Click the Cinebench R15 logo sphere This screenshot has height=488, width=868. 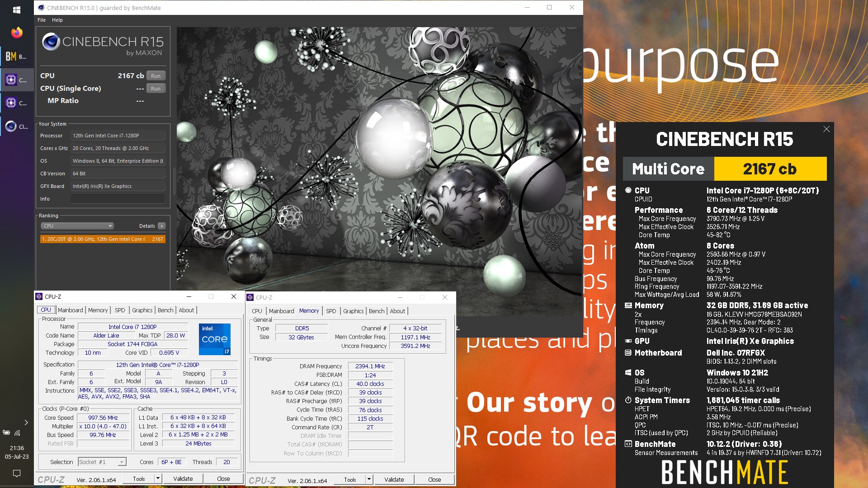point(51,42)
